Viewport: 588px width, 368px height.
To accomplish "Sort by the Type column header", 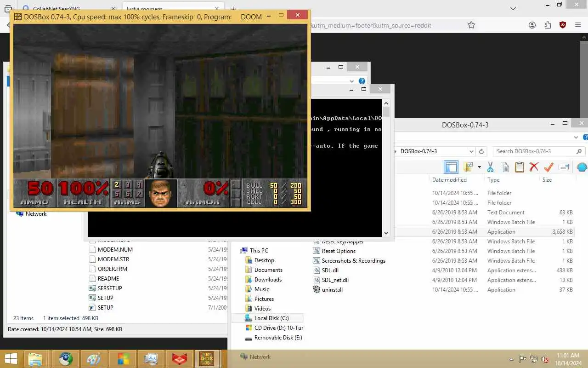I will (493, 180).
